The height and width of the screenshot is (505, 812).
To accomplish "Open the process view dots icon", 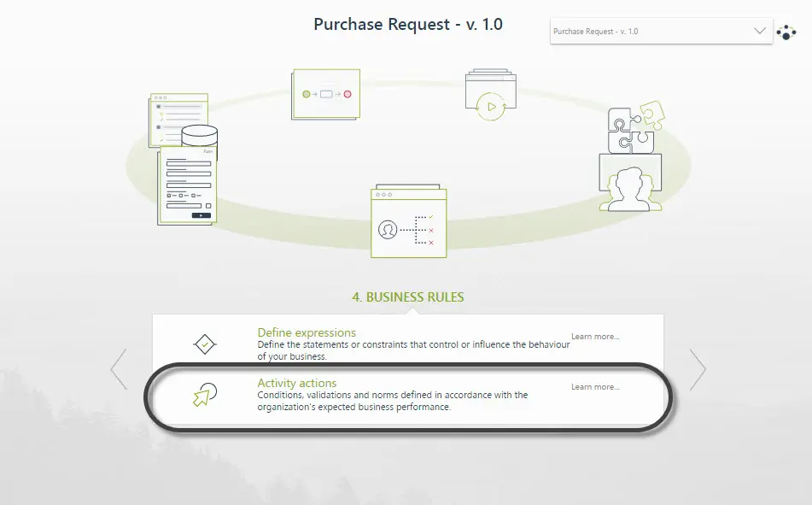I will click(786, 32).
